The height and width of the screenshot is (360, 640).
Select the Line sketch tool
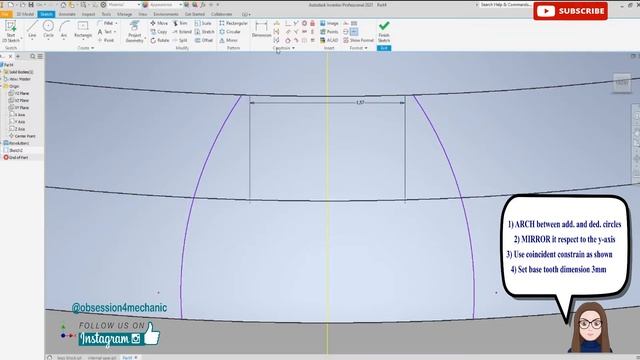pyautogui.click(x=32, y=29)
